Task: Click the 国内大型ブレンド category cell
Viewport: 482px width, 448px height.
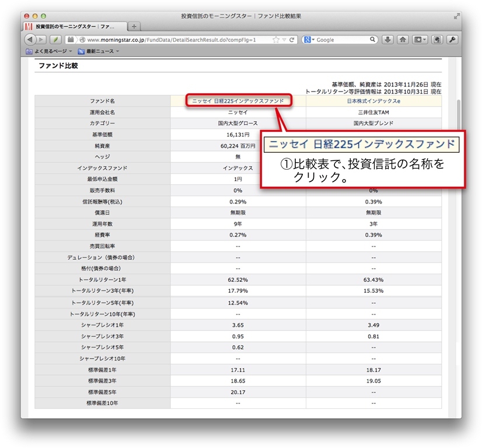Action: pyautogui.click(x=373, y=123)
